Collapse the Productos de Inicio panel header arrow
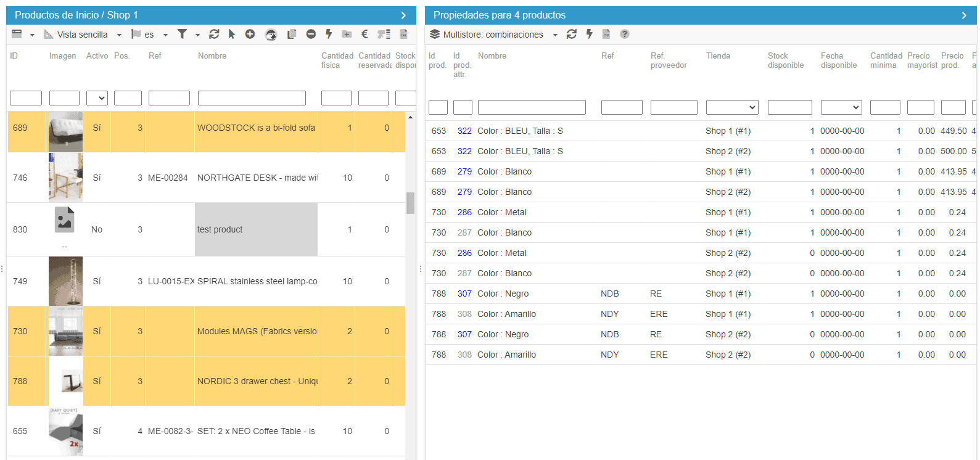Image resolution: width=980 pixels, height=460 pixels. pyautogui.click(x=403, y=15)
